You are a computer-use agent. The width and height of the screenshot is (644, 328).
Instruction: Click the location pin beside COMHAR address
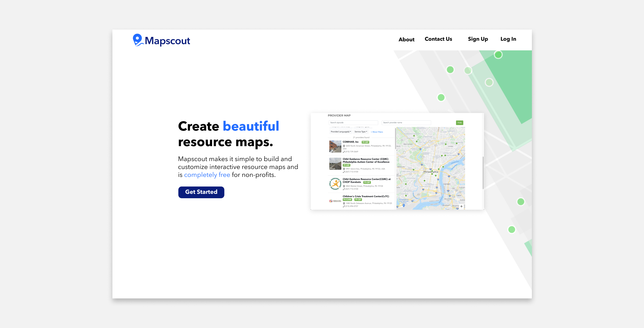pos(344,146)
